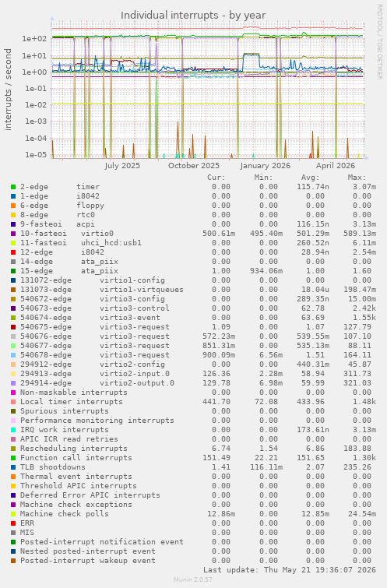
Task: Click the April 2026 x-axis label
Action: (336, 166)
